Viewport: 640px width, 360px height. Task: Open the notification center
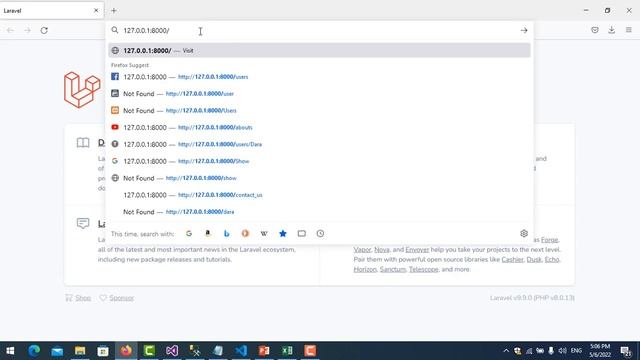point(625,351)
